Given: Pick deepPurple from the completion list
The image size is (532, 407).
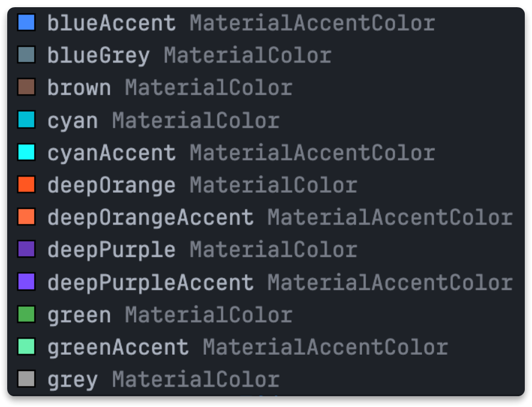Looking at the screenshot, I should pos(112,250).
